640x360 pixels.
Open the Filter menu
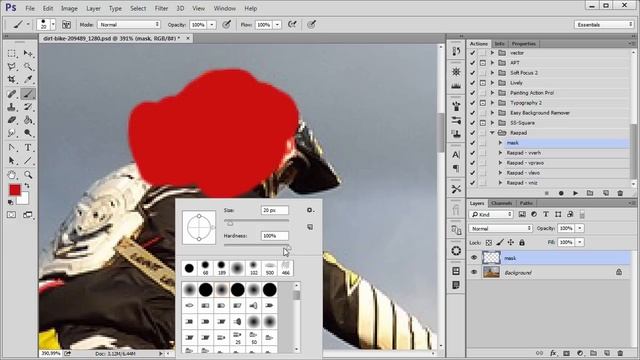tap(161, 8)
